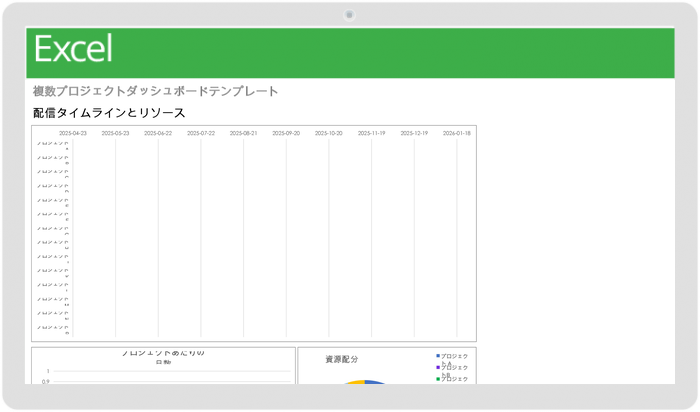
Task: Click the 2025-07-22 date label
Action: coord(201,133)
